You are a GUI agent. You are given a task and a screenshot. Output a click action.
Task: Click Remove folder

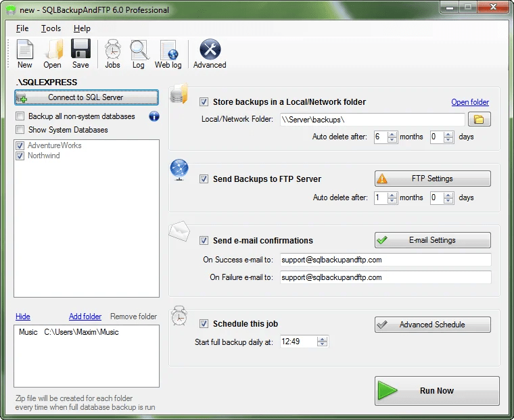pos(133,317)
